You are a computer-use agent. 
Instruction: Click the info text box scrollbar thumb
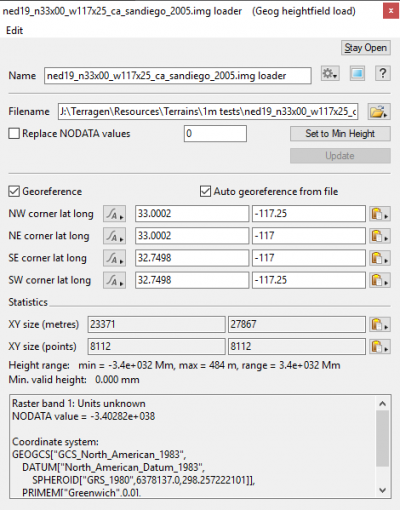click(x=382, y=438)
